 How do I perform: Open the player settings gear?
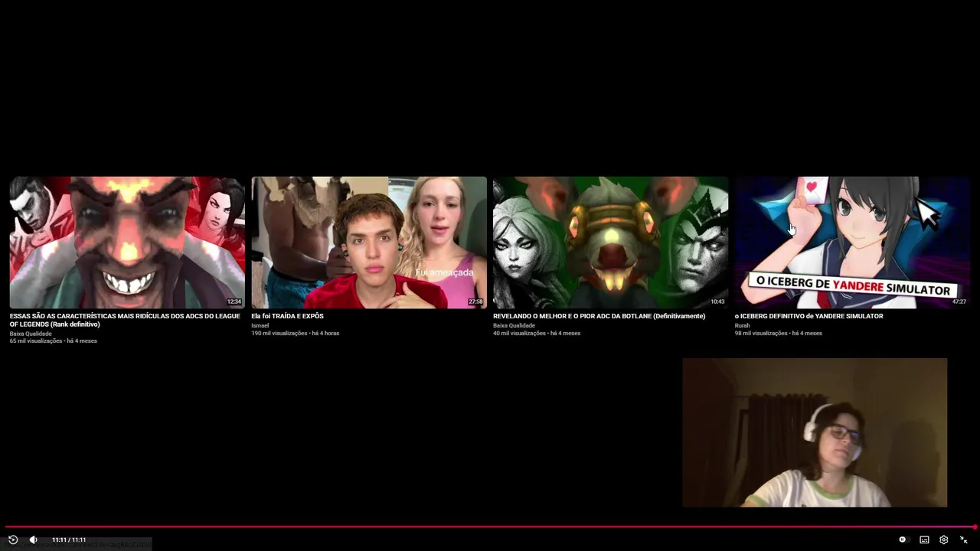(x=943, y=540)
